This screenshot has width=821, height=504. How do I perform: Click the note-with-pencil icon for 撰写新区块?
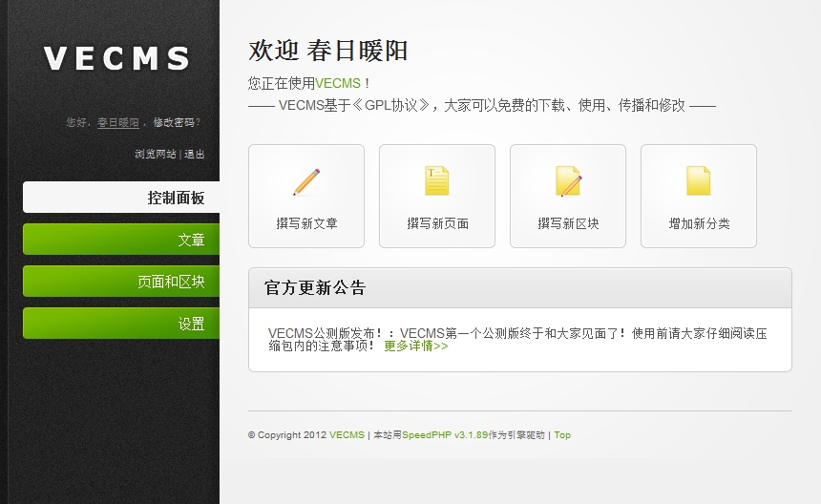568,181
